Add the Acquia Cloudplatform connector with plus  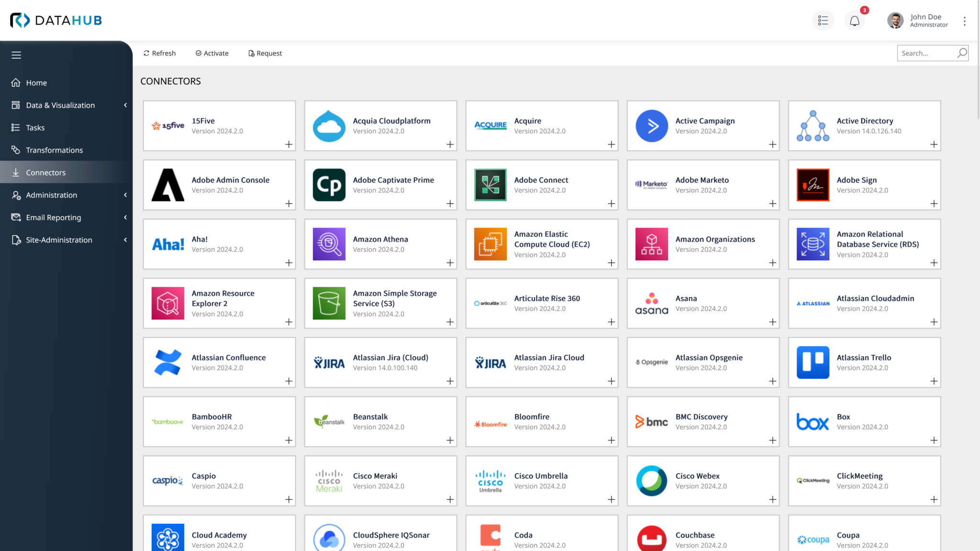(x=450, y=144)
